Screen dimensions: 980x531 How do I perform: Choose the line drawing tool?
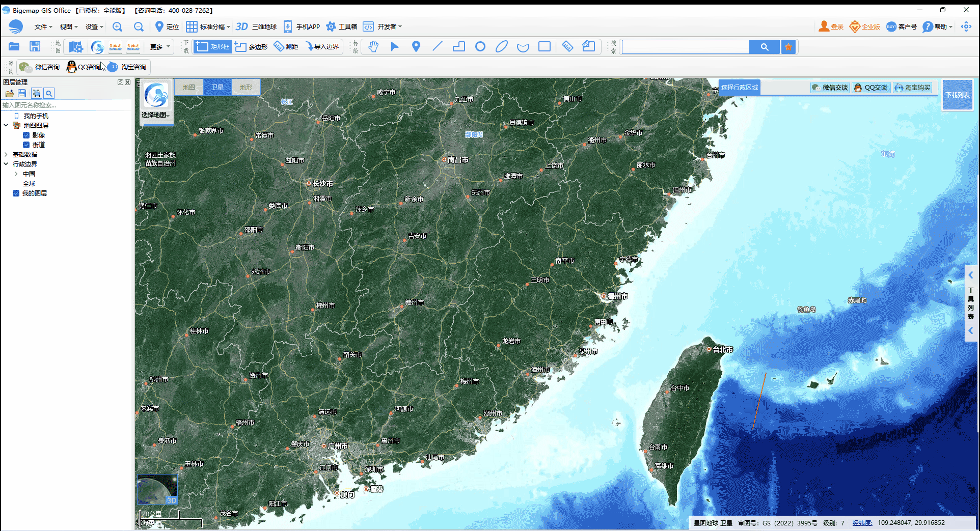pos(437,47)
